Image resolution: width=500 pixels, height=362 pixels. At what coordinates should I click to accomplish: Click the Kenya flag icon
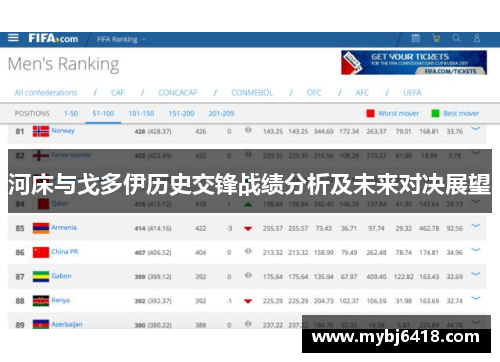(41, 301)
